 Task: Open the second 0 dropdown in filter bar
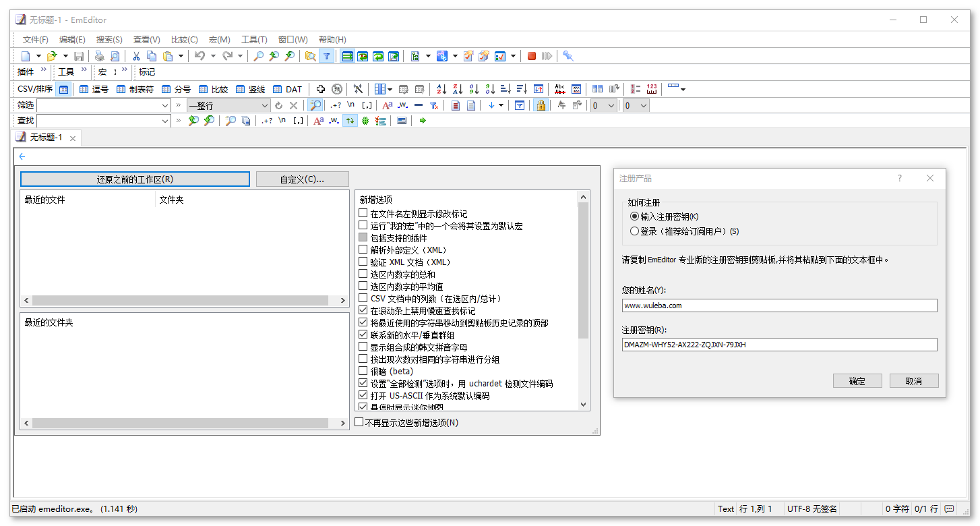[x=636, y=105]
